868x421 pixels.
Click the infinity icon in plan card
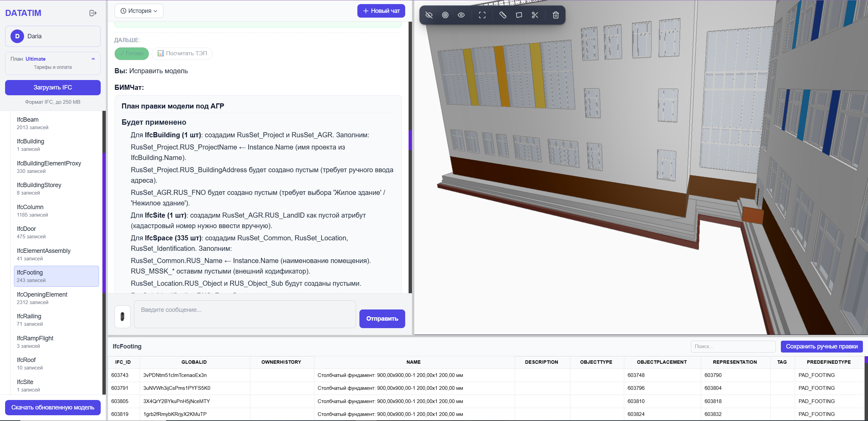(93, 59)
